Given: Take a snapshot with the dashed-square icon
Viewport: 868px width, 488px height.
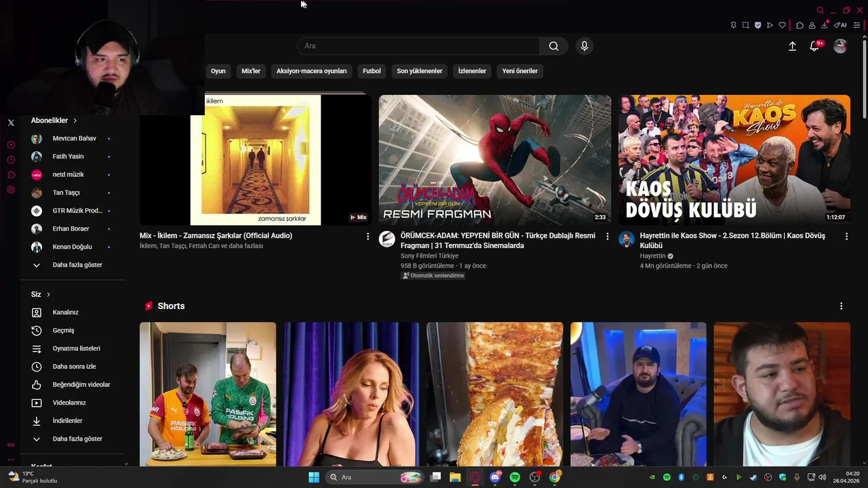Looking at the screenshot, I should [745, 25].
